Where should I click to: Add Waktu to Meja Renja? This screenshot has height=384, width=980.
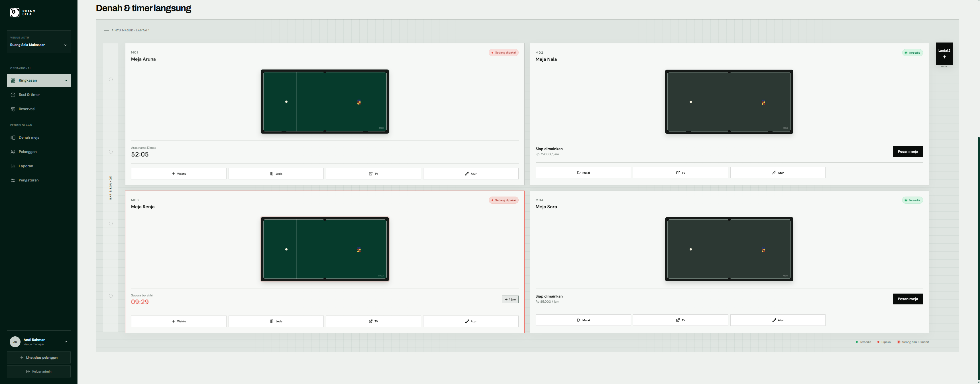coord(179,321)
